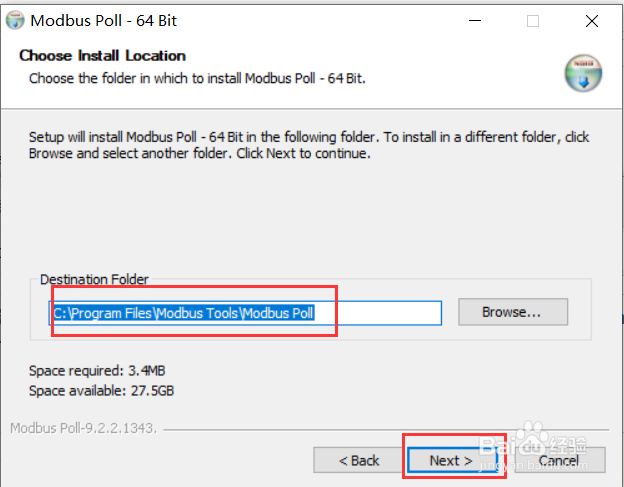Click the Modbus Poll title bar icon
The height and width of the screenshot is (487, 624).
tap(15, 21)
